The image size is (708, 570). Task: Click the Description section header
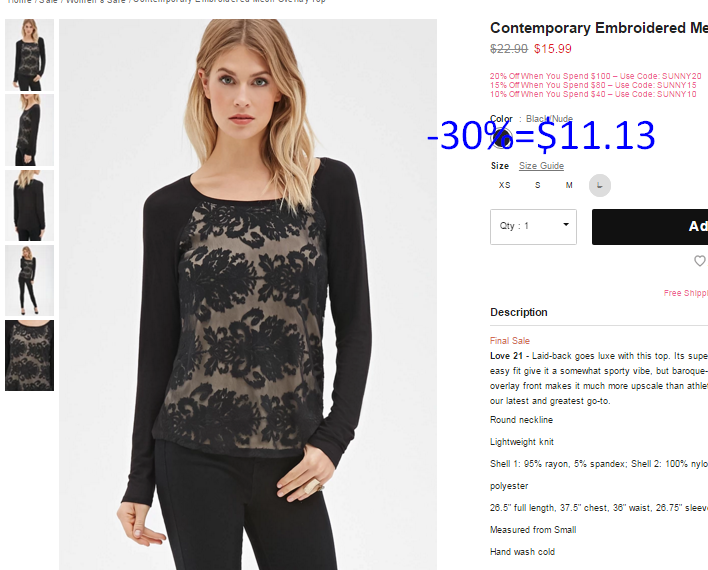519,312
